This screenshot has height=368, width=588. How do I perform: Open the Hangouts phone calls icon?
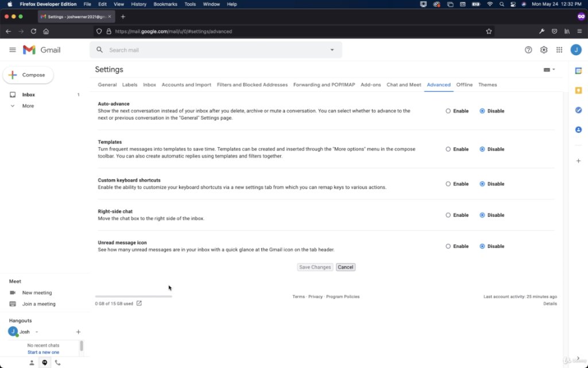[57, 362]
